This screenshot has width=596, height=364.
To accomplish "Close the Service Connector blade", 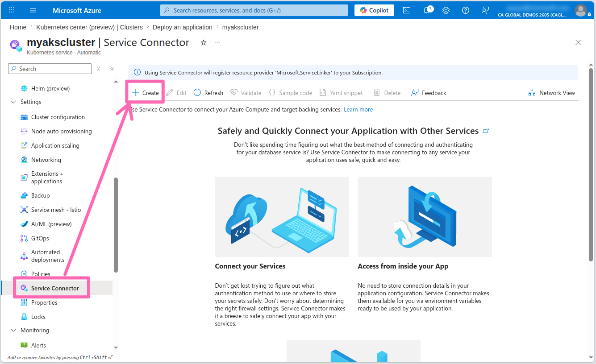I will (578, 42).
